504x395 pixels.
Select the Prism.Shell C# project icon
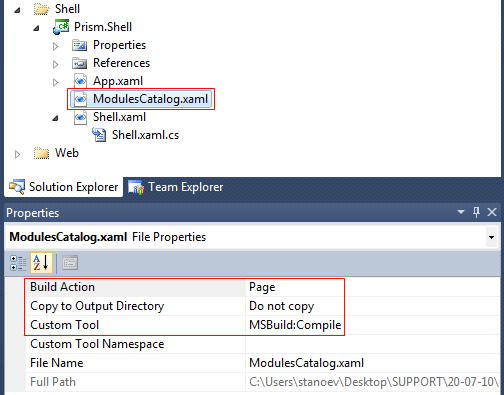[x=61, y=27]
